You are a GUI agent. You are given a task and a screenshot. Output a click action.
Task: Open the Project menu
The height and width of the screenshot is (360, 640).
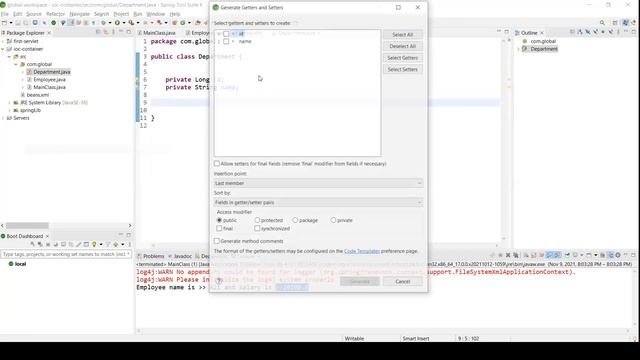click(x=121, y=14)
